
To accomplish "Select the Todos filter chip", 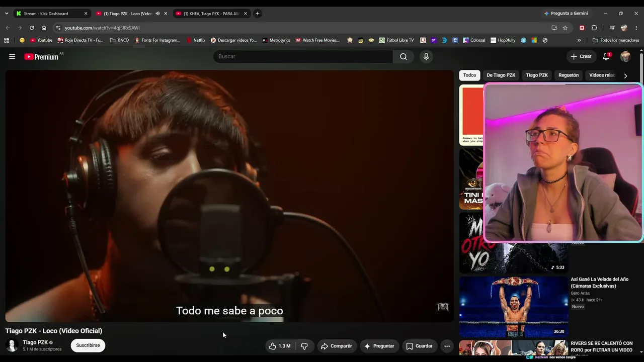I will pos(469,75).
